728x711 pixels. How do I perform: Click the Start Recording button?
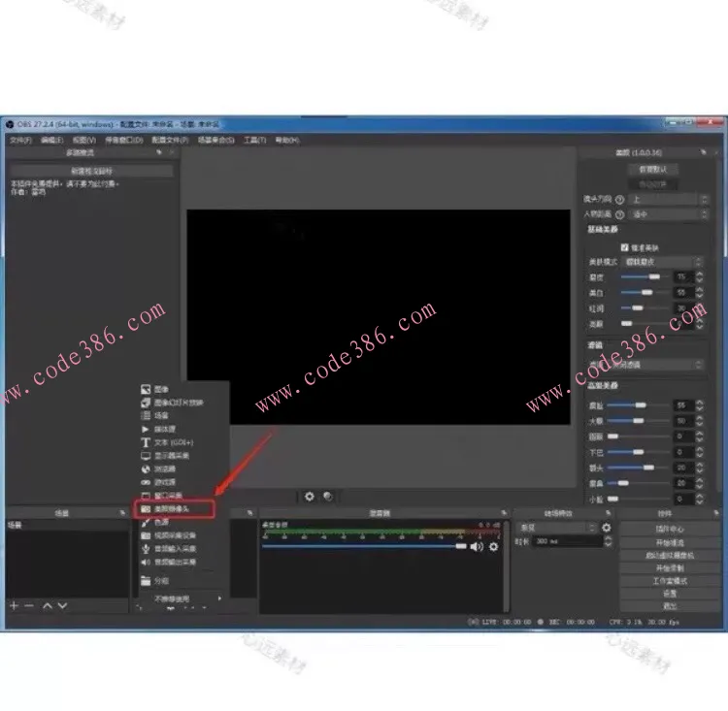click(670, 568)
